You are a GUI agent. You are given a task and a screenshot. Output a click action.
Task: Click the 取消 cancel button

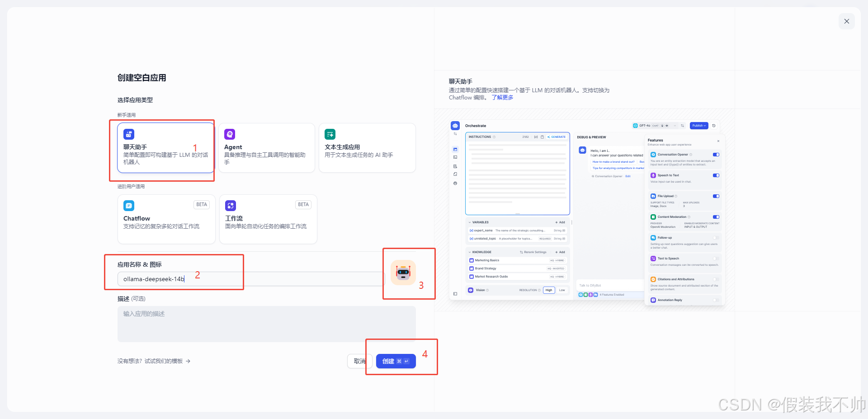click(360, 361)
